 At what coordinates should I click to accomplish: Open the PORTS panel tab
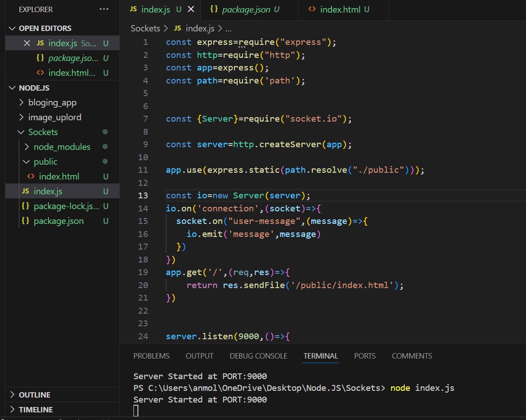[x=365, y=356]
